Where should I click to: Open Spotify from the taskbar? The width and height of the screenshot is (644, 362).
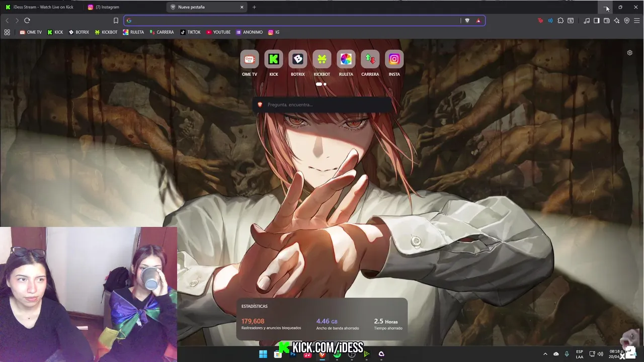337,354
